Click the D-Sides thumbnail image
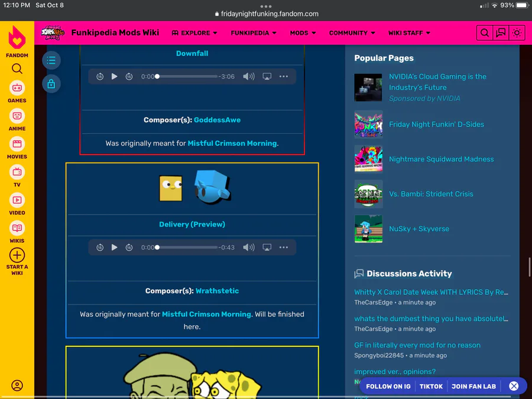The image size is (532, 399). click(368, 124)
